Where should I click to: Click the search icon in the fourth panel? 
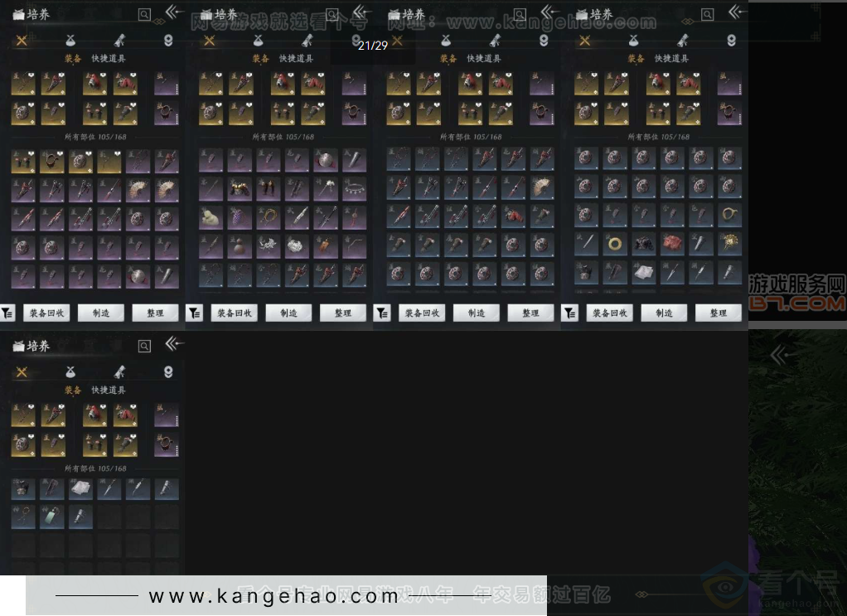[x=707, y=15]
